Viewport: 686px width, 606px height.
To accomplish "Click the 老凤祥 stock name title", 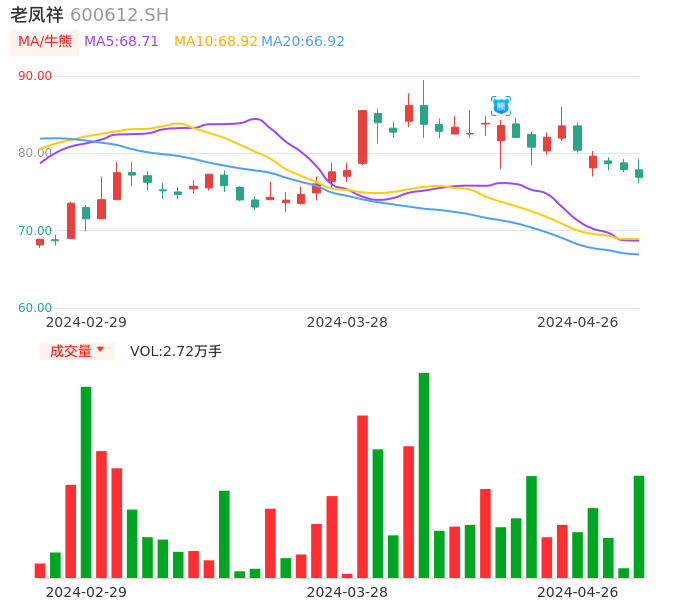I will tap(37, 15).
